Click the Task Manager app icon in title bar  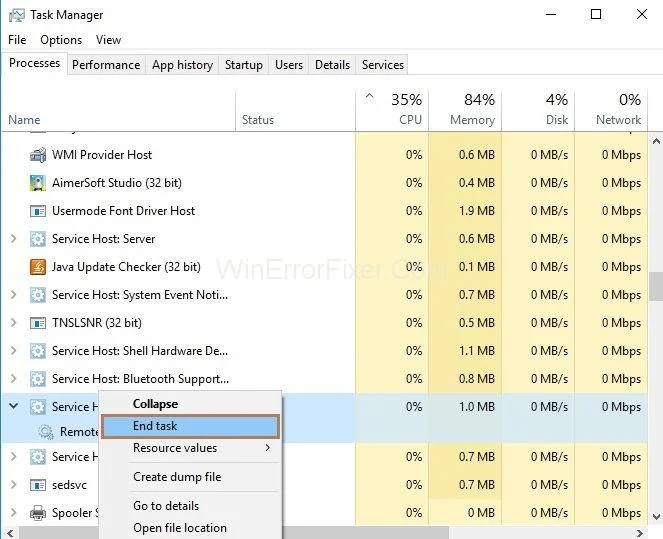pos(14,15)
